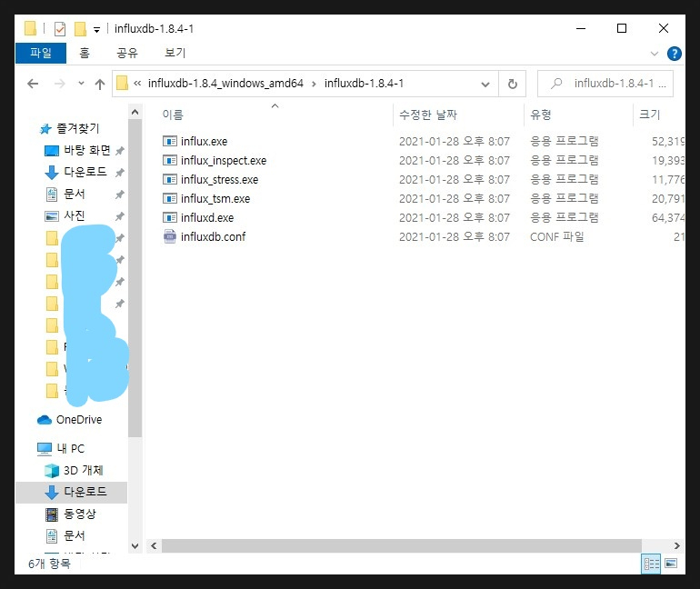700x589 pixels.
Task: Click influx.exe modified date cell
Action: (454, 142)
